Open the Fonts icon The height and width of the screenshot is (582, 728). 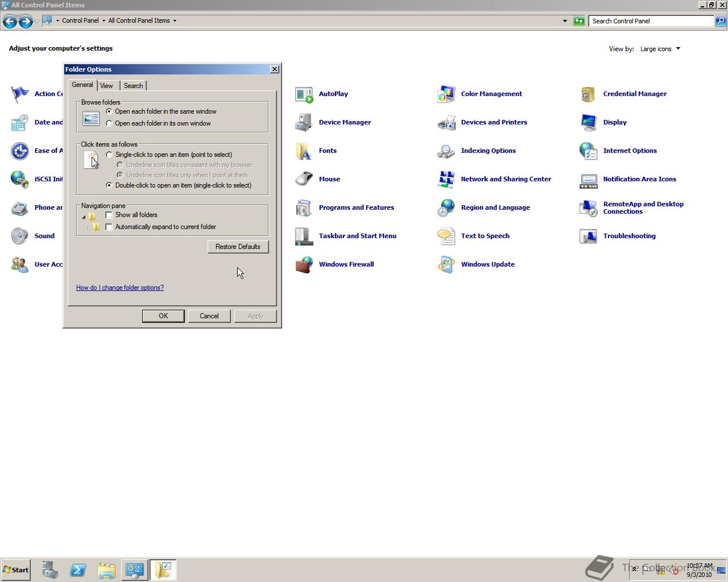304,151
